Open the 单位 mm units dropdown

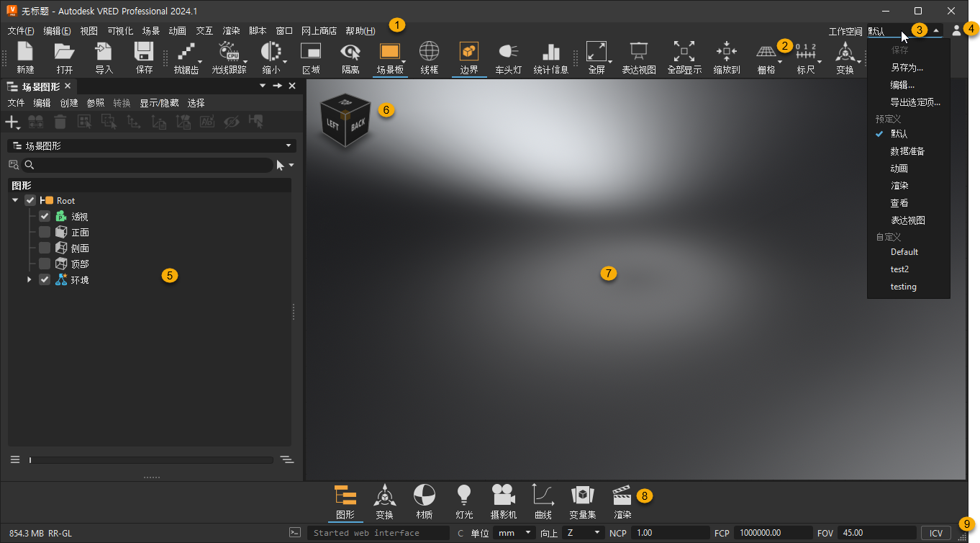click(512, 533)
